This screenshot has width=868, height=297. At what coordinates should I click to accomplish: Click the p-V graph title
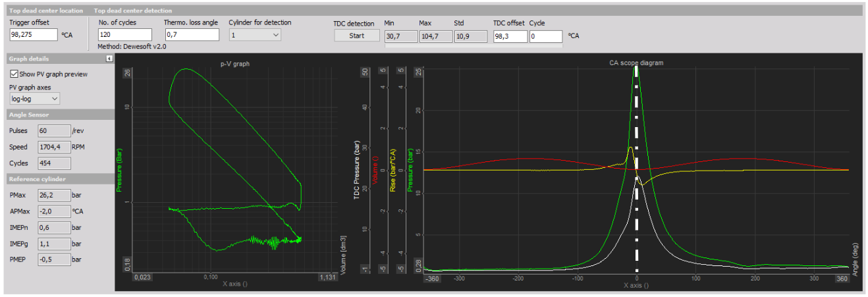click(x=235, y=64)
